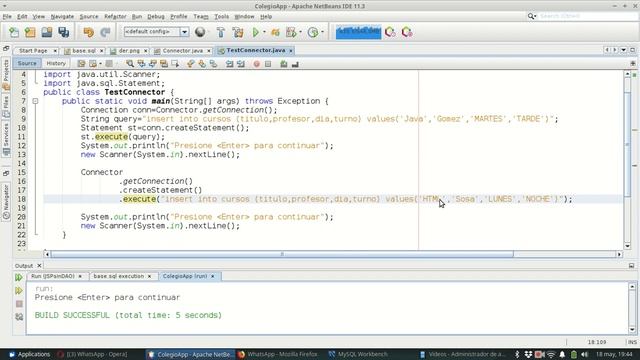Viewport: 640px width, 360px height.
Task: Create a new file with the New File icon
Action: (x=14, y=32)
